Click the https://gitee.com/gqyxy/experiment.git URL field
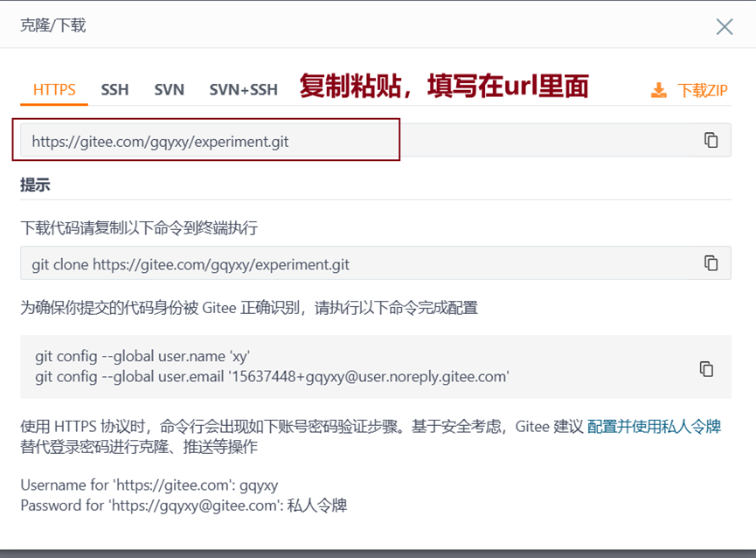756x558 pixels. click(376, 140)
